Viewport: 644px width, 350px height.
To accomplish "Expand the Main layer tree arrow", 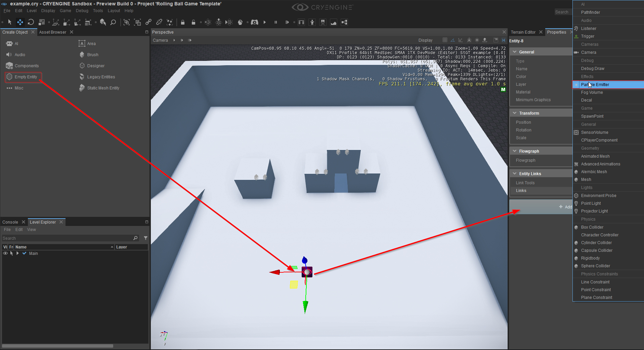I will 17,253.
